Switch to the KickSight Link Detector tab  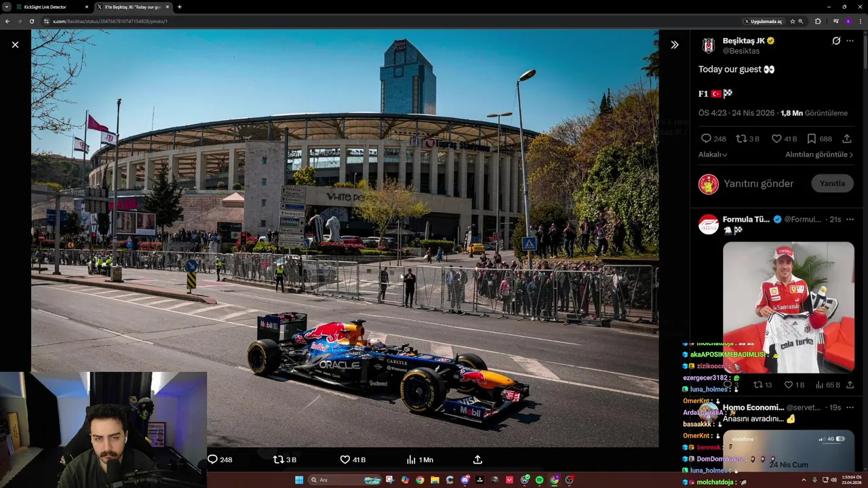pyautogui.click(x=53, y=7)
